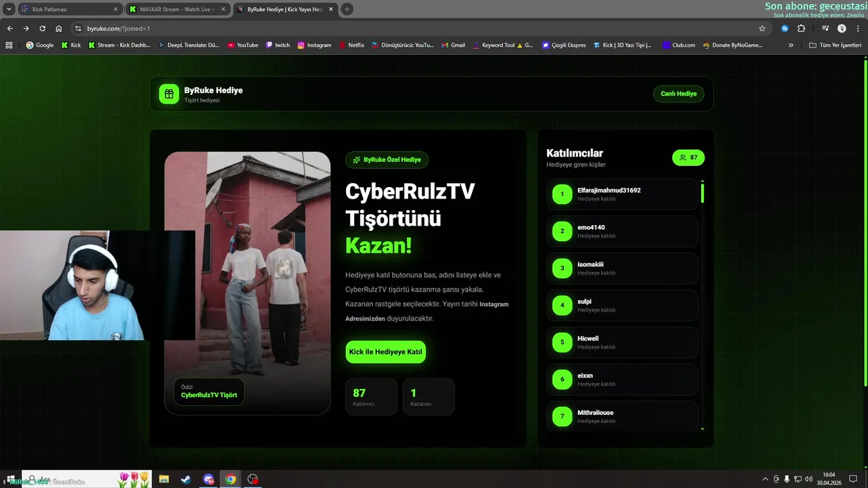Open the Keyword Tool bookmark
Viewport: 868px width, 488px height.
502,45
